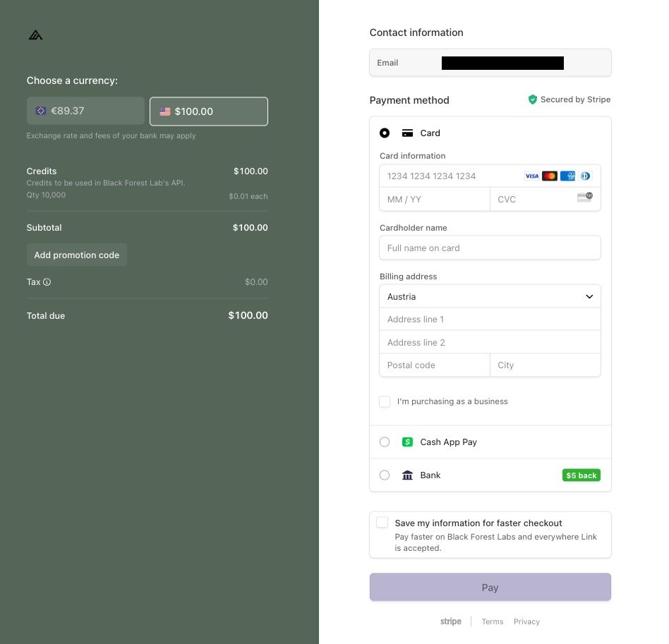Click the green Cash App Pay icon
Screen dimensions: 669x644
click(x=407, y=442)
